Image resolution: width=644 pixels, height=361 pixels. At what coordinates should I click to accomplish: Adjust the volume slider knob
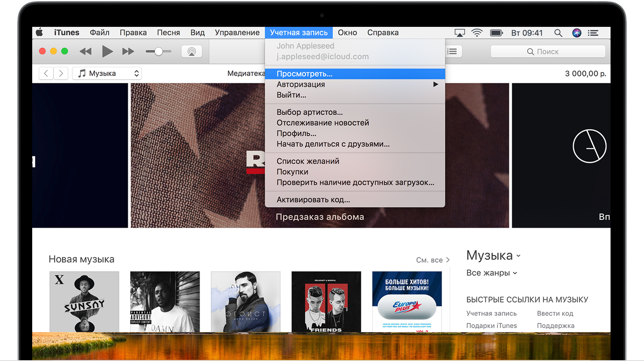coord(159,52)
